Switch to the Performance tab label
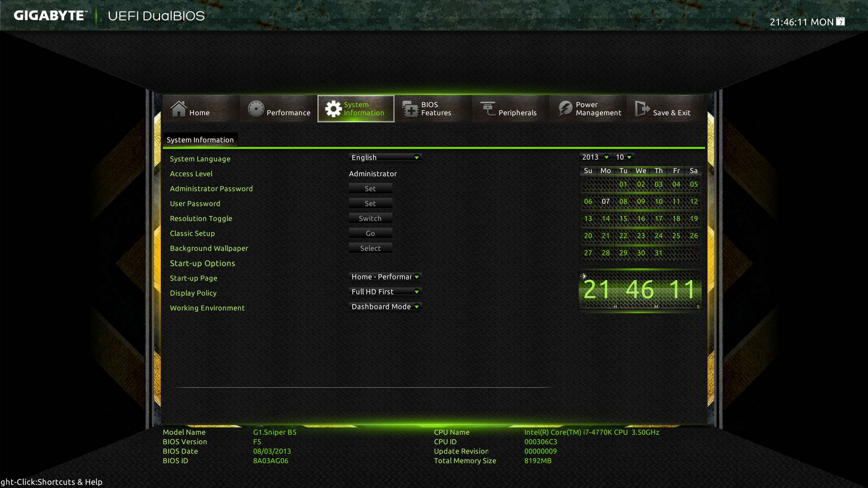 click(288, 113)
